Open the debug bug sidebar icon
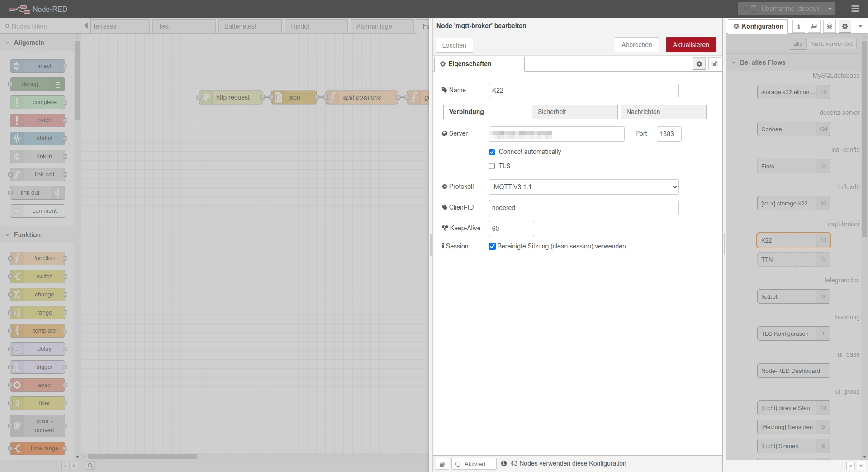The width and height of the screenshot is (868, 472). tap(830, 26)
